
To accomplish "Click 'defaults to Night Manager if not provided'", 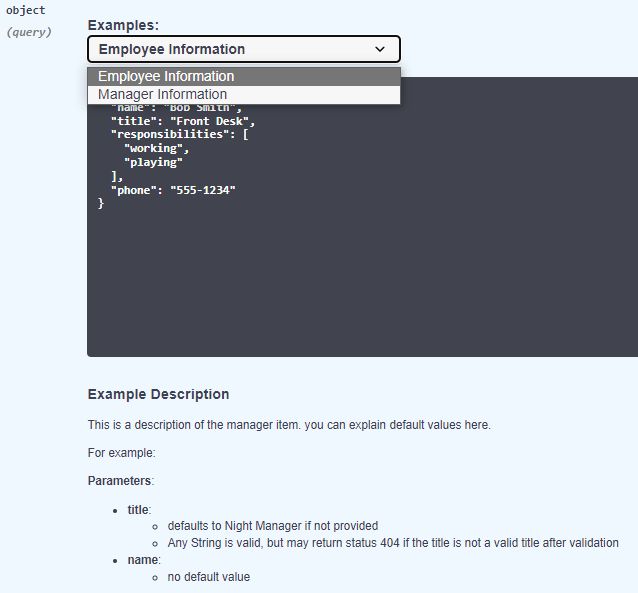I will [273, 526].
